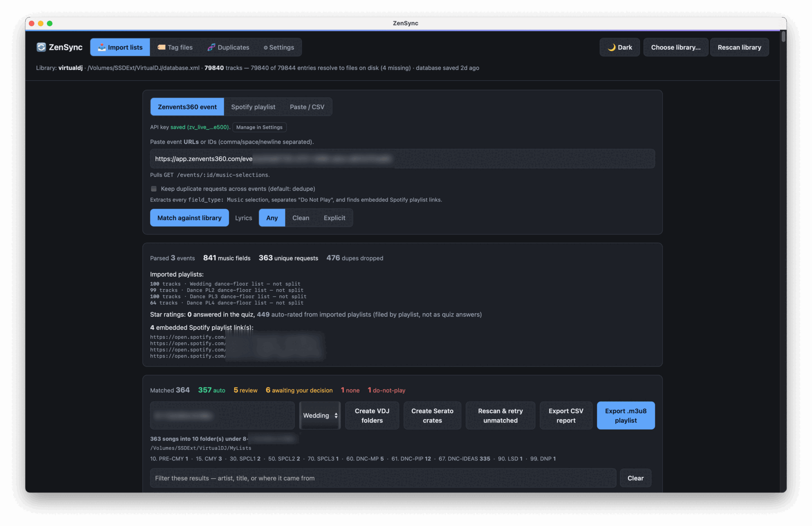Click Choose library... button
The height and width of the screenshot is (526, 812).
[x=676, y=47]
